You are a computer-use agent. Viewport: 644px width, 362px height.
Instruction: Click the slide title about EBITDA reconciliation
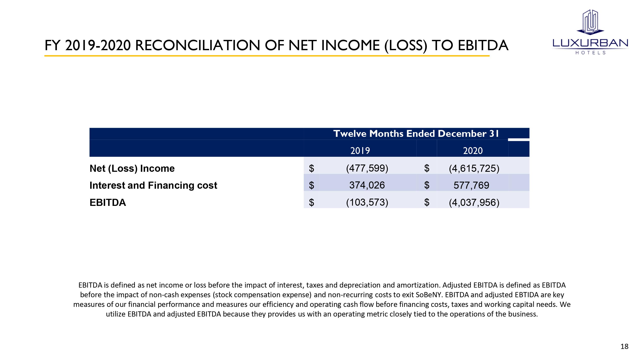pos(276,45)
